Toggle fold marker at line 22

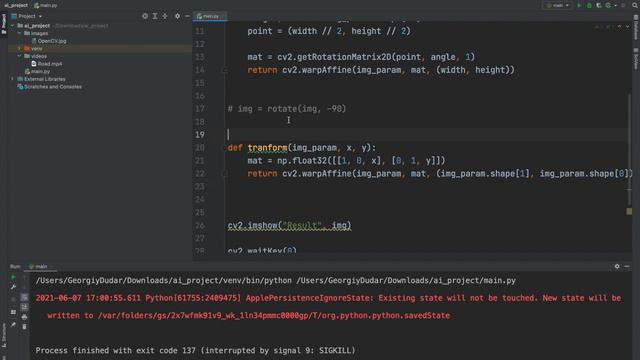click(x=224, y=173)
